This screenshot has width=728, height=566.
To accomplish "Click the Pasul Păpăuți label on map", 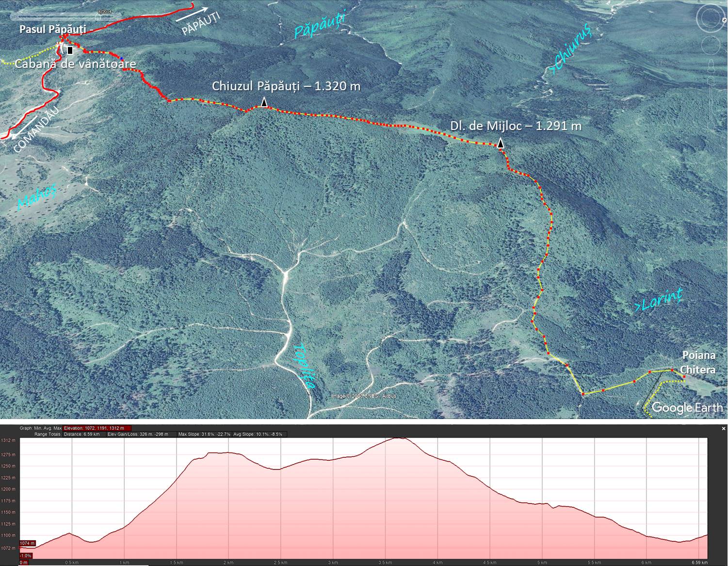I will point(53,29).
